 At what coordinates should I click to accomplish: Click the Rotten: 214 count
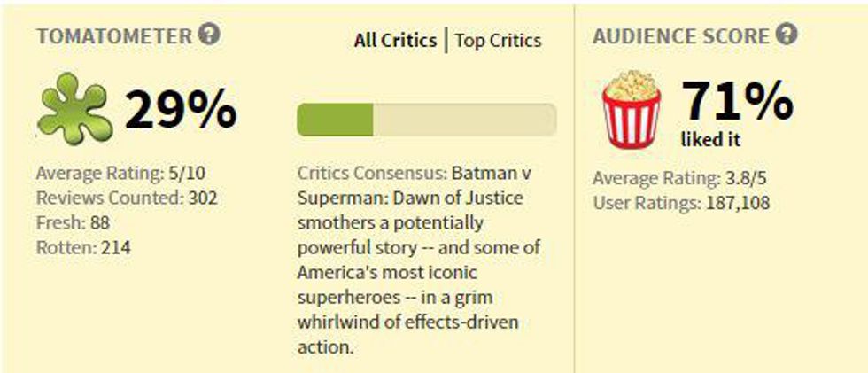83,247
